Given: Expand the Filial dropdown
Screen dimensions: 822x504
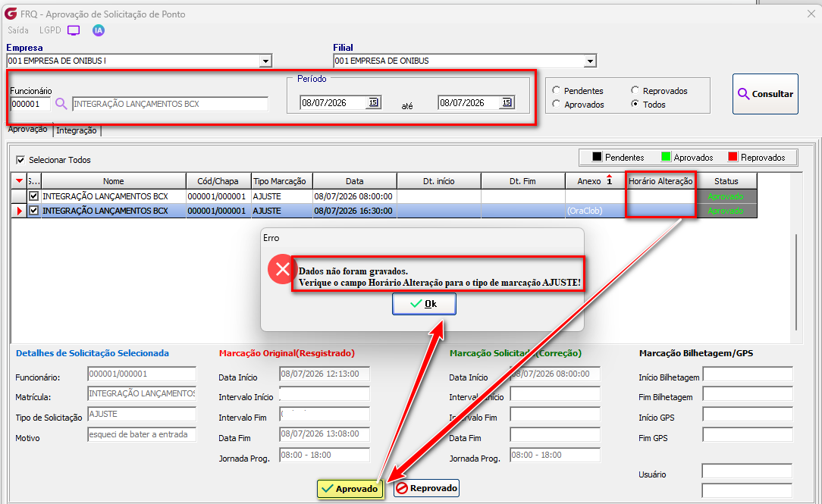Looking at the screenshot, I should (x=590, y=61).
